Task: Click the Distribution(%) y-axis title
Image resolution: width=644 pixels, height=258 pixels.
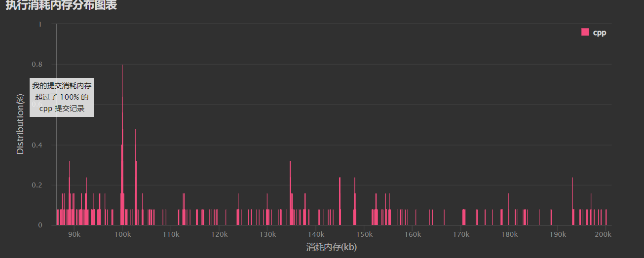Action: click(20, 123)
